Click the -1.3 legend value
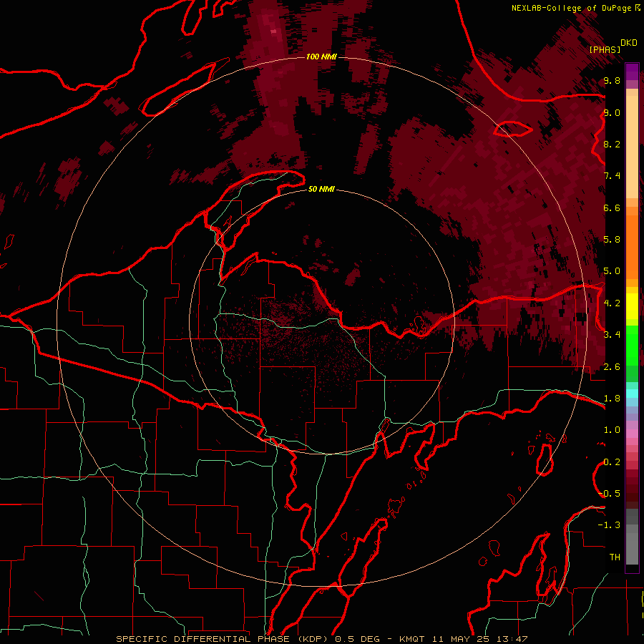Image resolution: width=644 pixels, height=644 pixels. [x=610, y=525]
